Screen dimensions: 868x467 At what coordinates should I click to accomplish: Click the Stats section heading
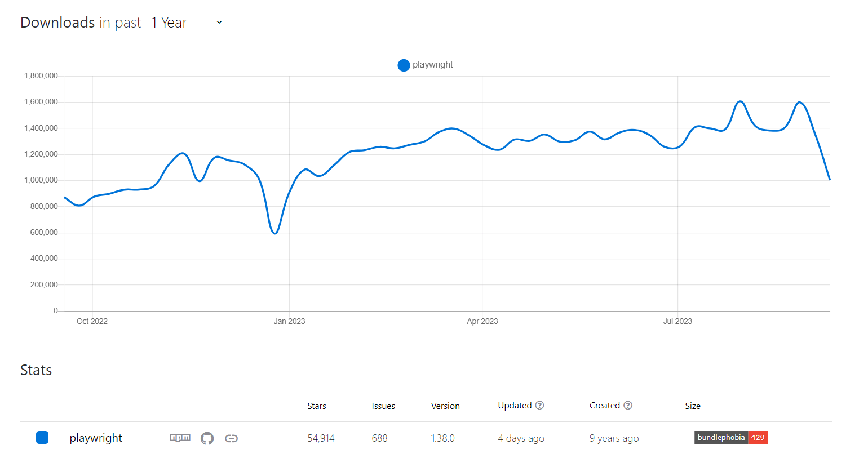[x=36, y=370]
